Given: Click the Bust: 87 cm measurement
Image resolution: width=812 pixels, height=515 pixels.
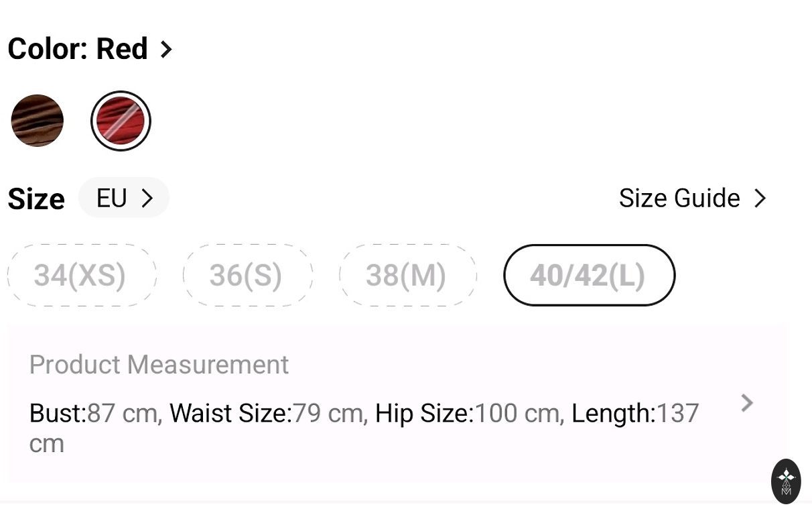Looking at the screenshot, I should pos(95,413).
